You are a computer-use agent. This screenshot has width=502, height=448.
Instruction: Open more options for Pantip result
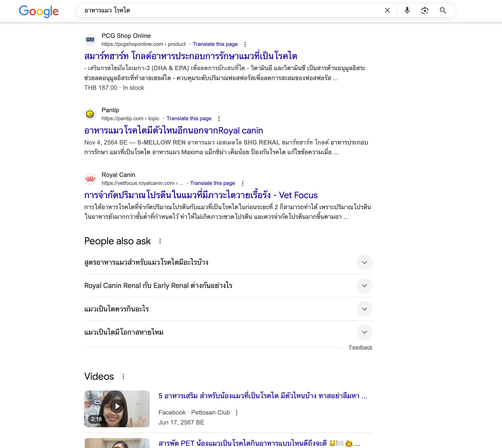click(219, 119)
